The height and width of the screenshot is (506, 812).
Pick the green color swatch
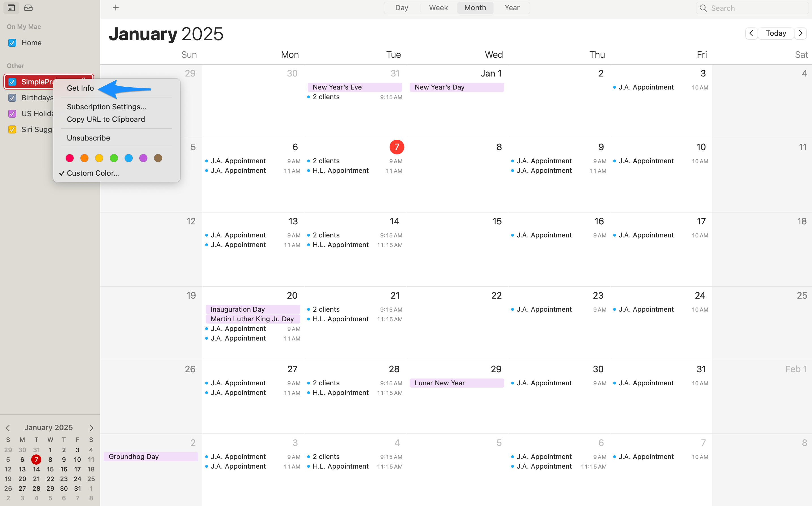click(x=114, y=158)
